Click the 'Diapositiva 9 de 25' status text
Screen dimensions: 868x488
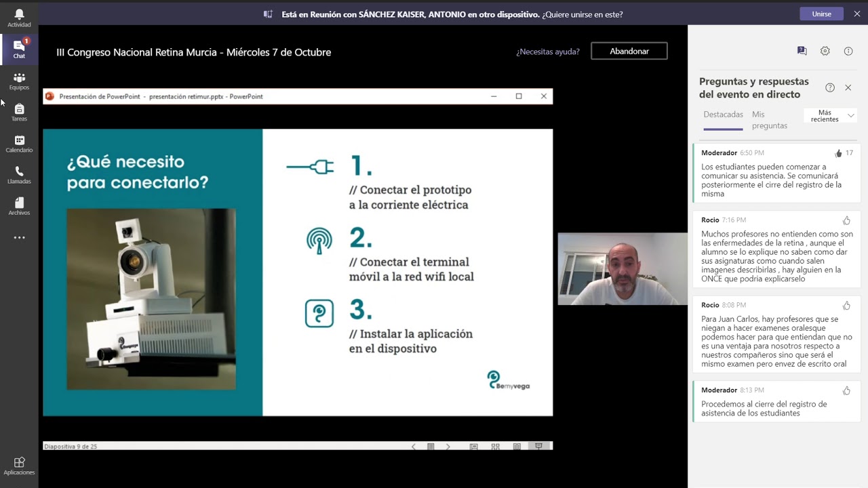(71, 447)
